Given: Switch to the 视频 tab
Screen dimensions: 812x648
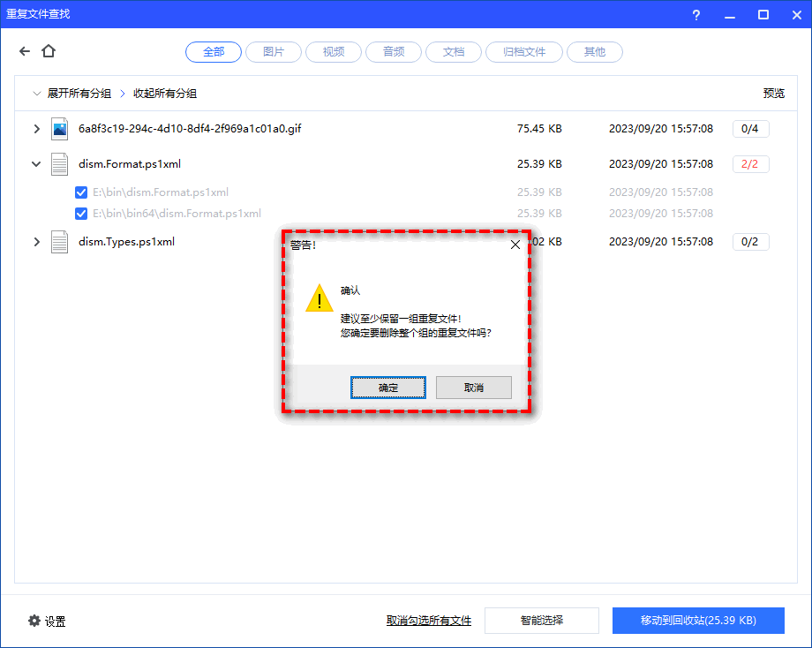Looking at the screenshot, I should click(334, 52).
